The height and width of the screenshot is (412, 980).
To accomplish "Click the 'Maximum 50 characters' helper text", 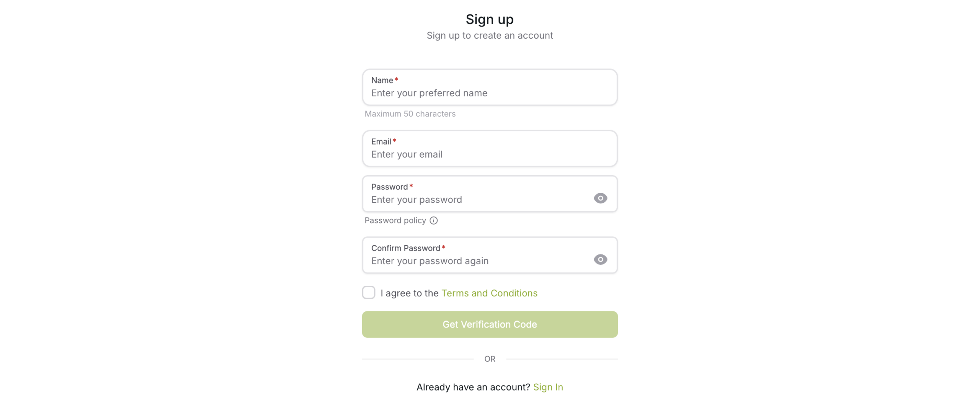I will pos(410,114).
